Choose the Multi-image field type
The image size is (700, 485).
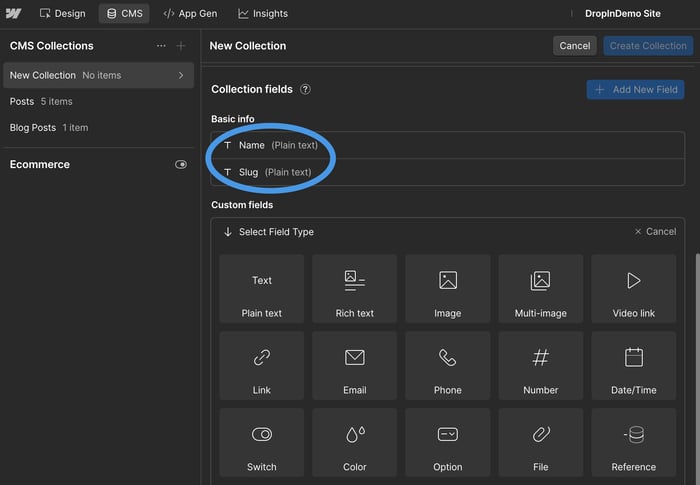tap(541, 289)
